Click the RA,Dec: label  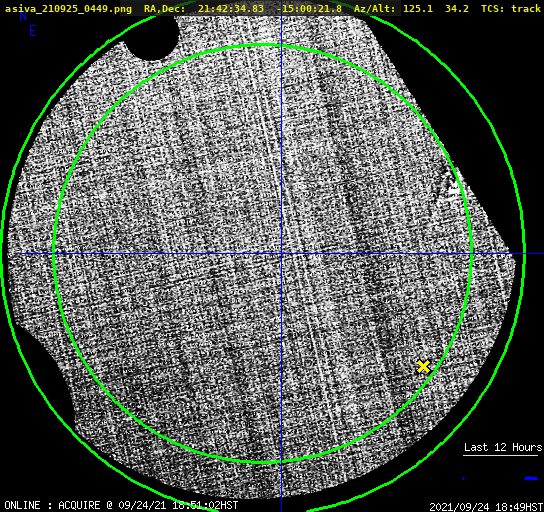(x=165, y=8)
